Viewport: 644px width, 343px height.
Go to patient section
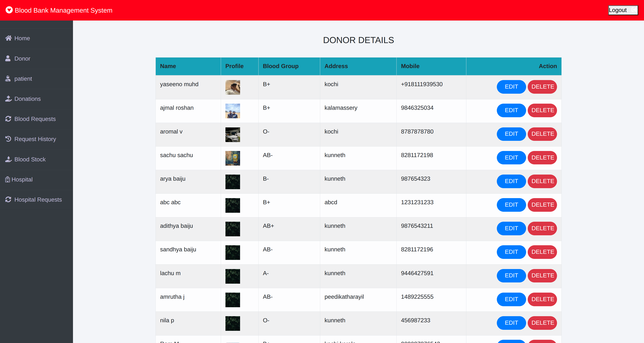pos(37,79)
